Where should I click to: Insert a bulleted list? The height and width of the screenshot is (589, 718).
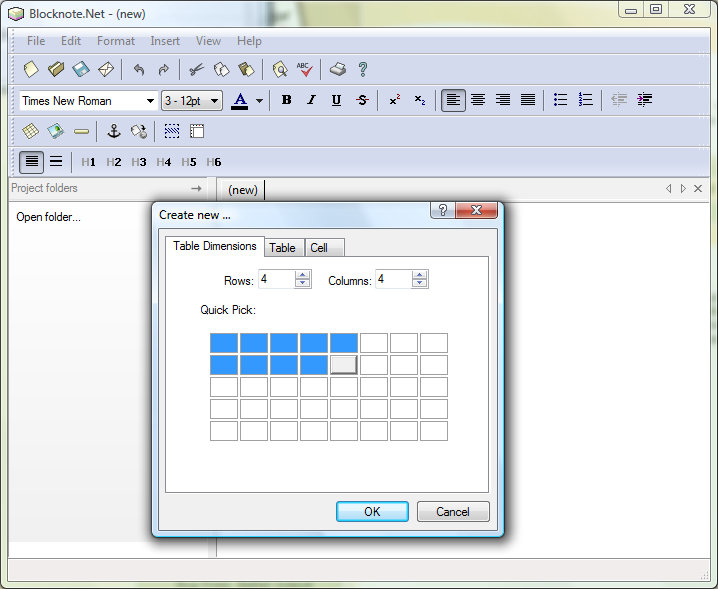click(560, 100)
